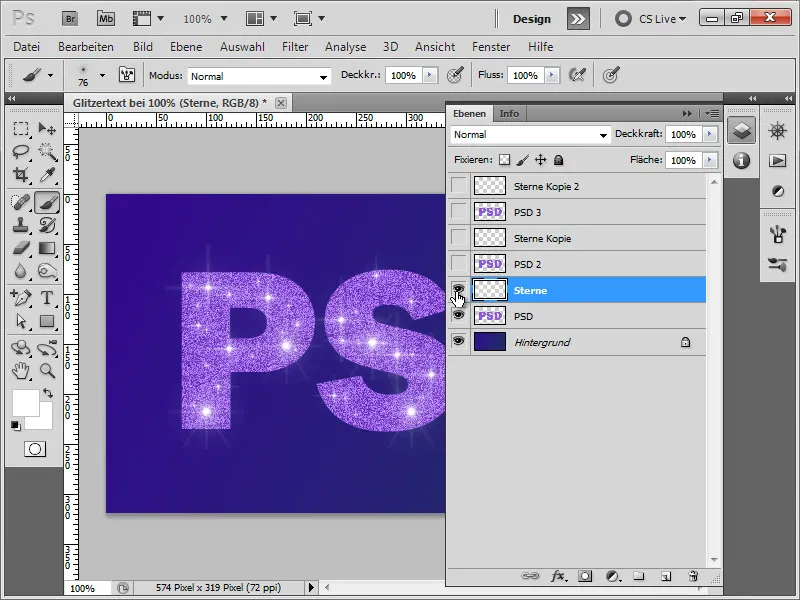Image resolution: width=800 pixels, height=600 pixels.
Task: Hide the Sterne layer
Action: point(459,290)
